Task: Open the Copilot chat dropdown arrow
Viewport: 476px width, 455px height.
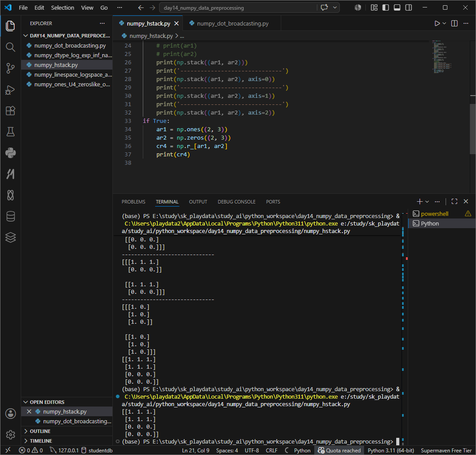Action: 335,7
